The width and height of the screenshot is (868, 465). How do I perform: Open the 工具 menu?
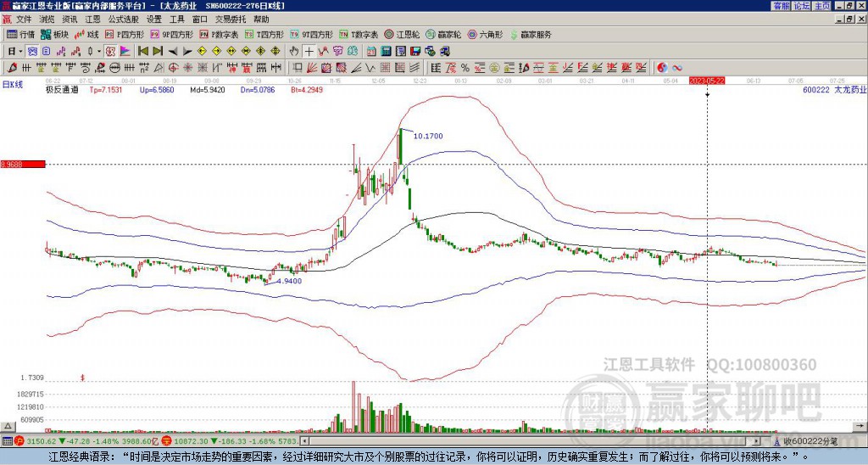click(177, 20)
